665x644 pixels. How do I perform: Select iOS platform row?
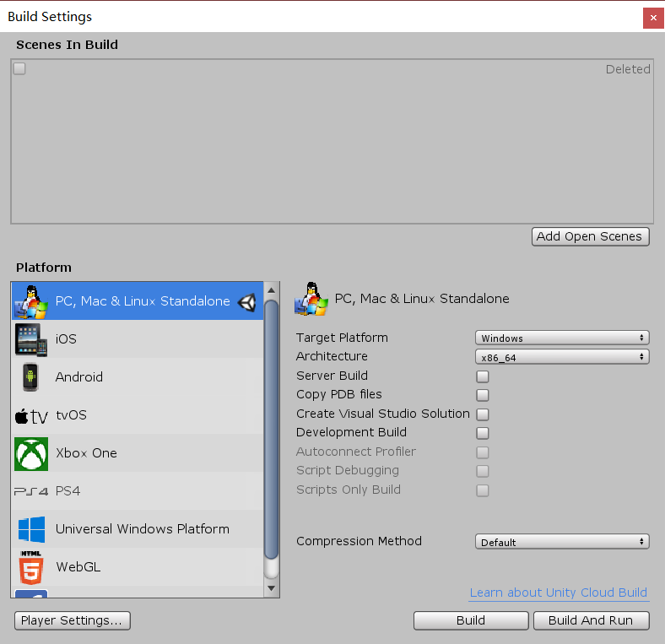coord(138,339)
